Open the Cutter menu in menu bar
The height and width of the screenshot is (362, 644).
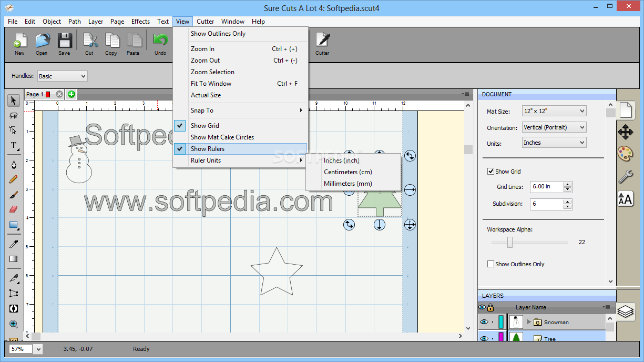[206, 22]
